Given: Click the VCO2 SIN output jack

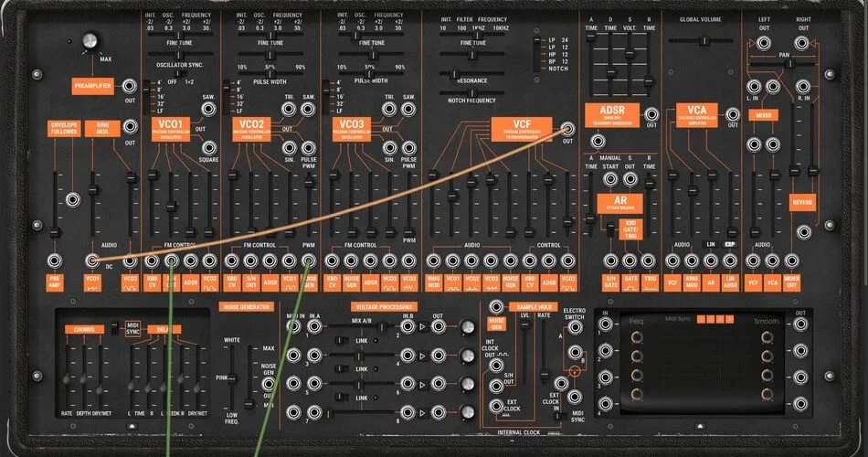Looking at the screenshot, I should click(289, 147).
